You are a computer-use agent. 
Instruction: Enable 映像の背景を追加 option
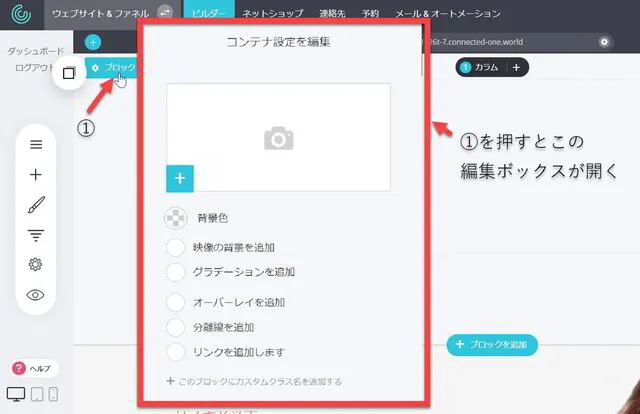coord(176,247)
